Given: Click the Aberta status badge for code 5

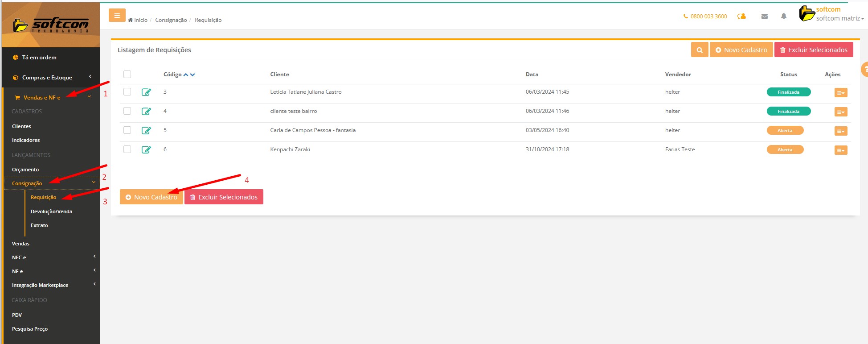Looking at the screenshot, I should [785, 131].
